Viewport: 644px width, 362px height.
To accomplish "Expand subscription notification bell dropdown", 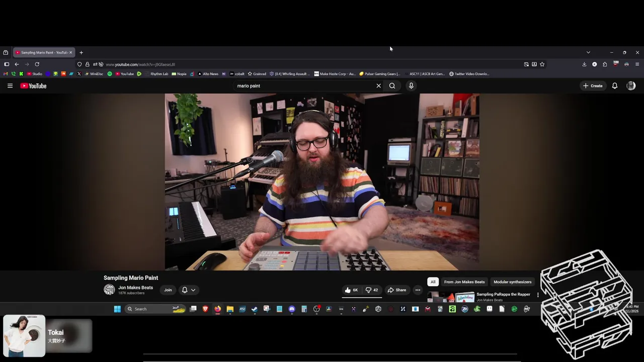I will click(x=188, y=290).
